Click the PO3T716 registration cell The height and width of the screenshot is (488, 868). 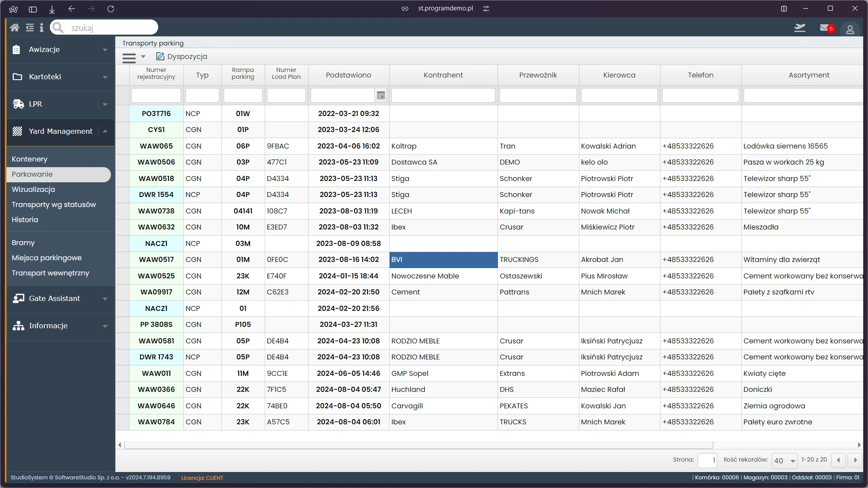(x=156, y=113)
